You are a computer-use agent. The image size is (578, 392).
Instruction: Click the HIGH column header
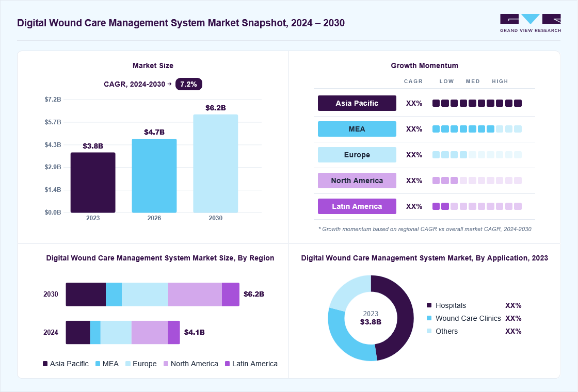pos(500,81)
